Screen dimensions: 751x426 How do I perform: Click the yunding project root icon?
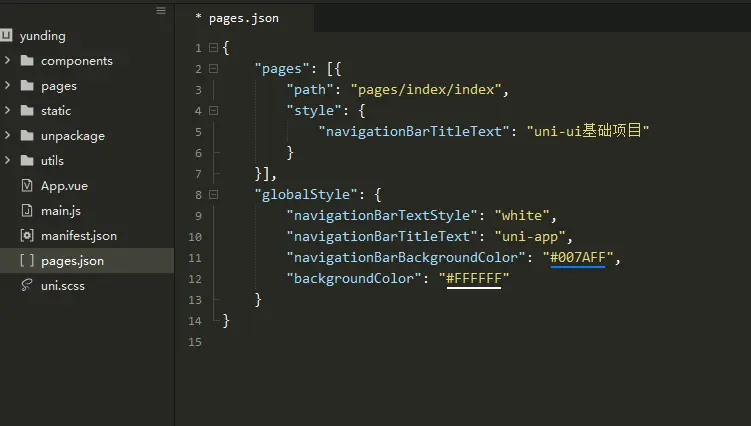pos(6,35)
